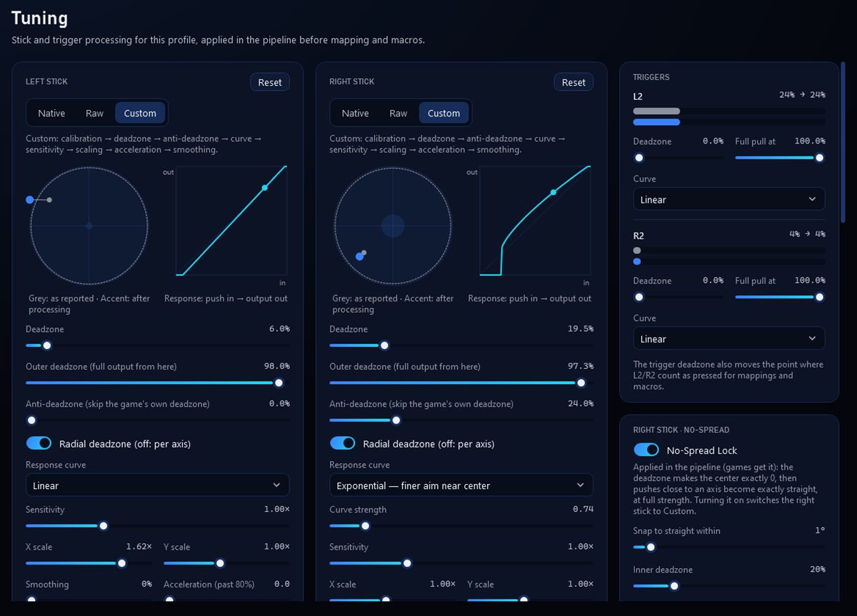
Task: Open left stick Response curve dropdown showing Linear
Action: (158, 485)
